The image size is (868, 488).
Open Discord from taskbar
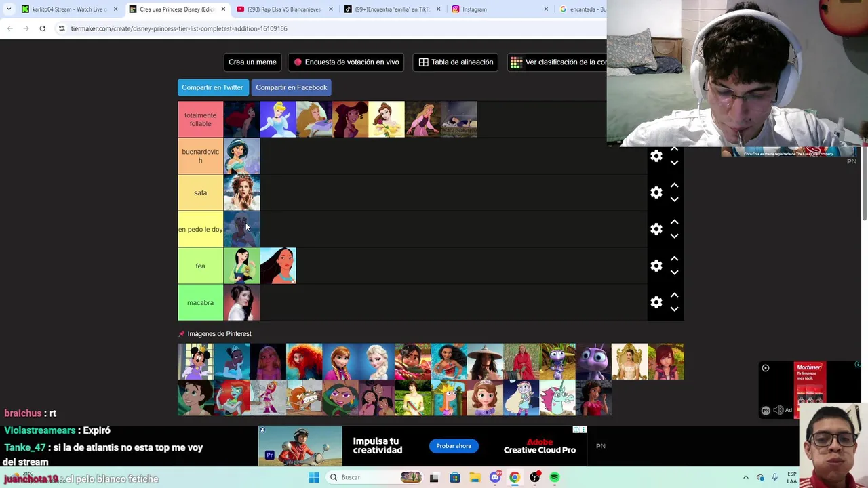pos(494,477)
